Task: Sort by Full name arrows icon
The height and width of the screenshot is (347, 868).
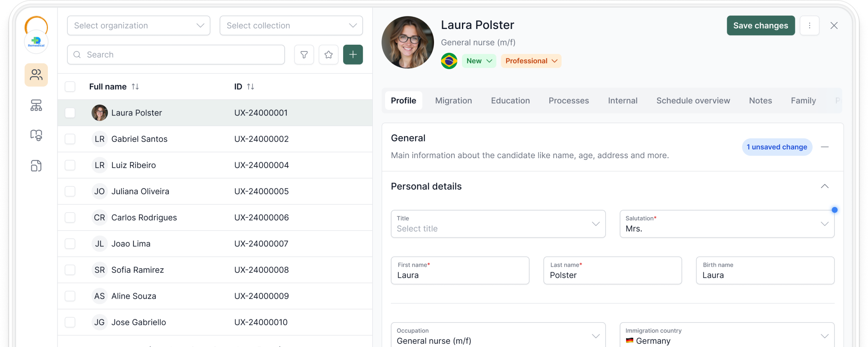Action: pos(135,87)
